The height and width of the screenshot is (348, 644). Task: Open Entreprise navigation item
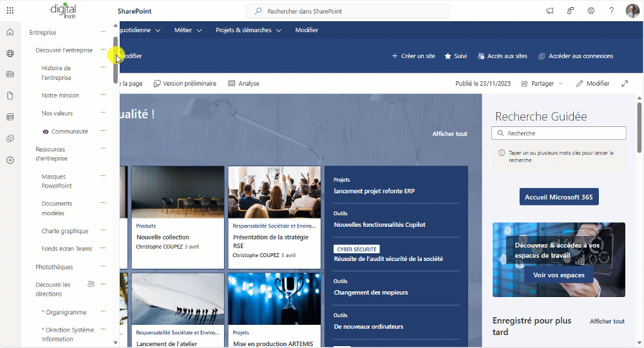[43, 32]
